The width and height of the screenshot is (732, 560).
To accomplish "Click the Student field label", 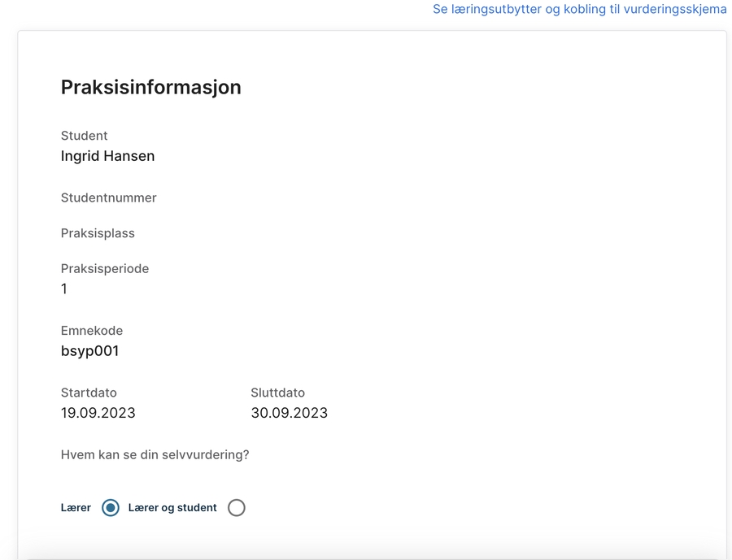I will (84, 136).
